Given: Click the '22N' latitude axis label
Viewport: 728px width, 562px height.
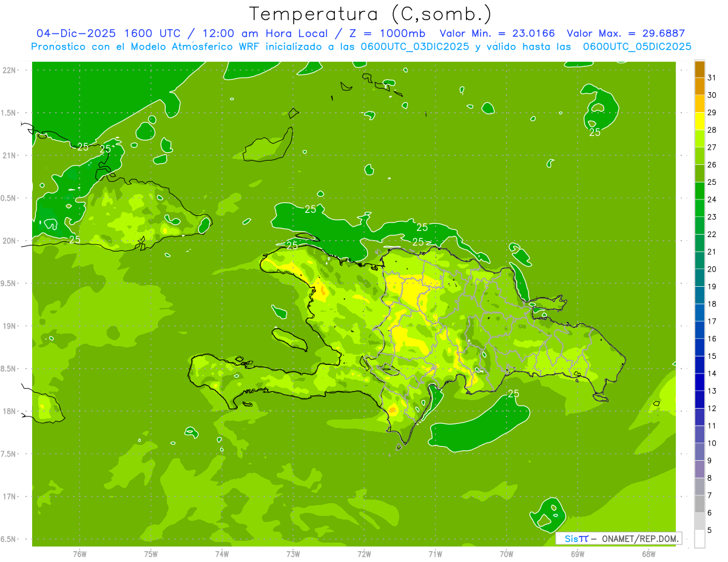Looking at the screenshot, I should click(x=9, y=70).
